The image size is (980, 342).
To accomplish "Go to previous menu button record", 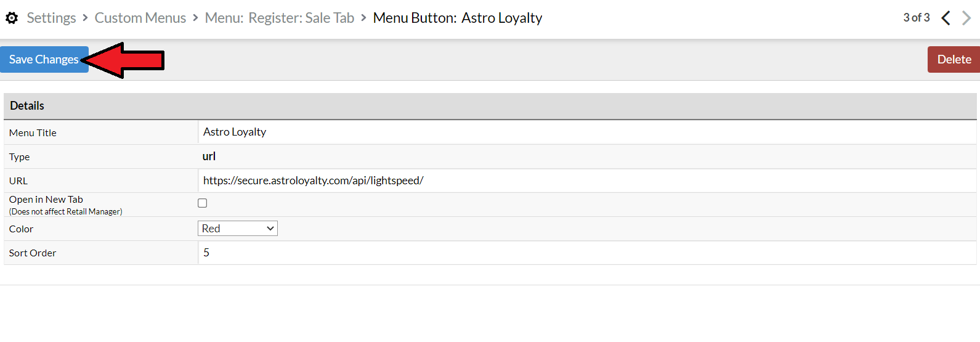I will pyautogui.click(x=946, y=18).
